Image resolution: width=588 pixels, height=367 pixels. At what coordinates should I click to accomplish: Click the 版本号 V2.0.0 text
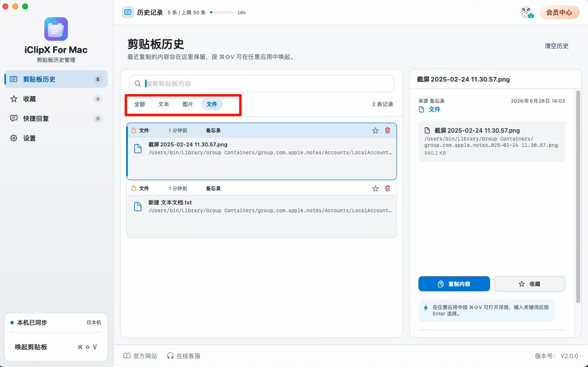coord(557,356)
